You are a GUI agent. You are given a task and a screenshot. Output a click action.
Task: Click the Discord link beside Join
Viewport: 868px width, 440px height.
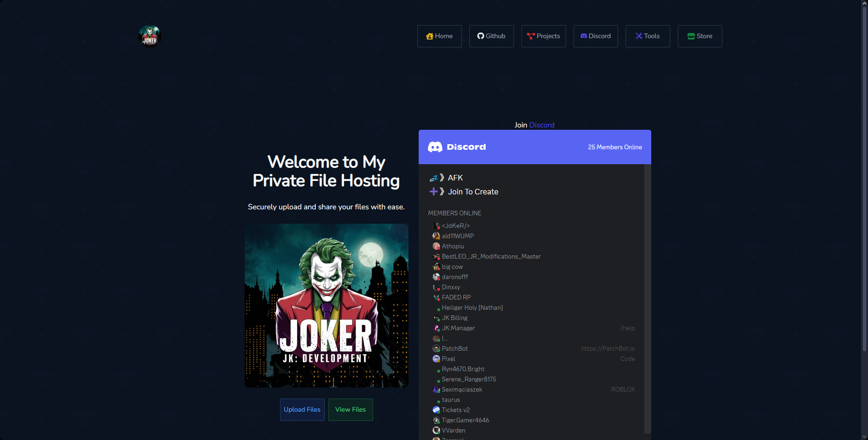(x=542, y=125)
